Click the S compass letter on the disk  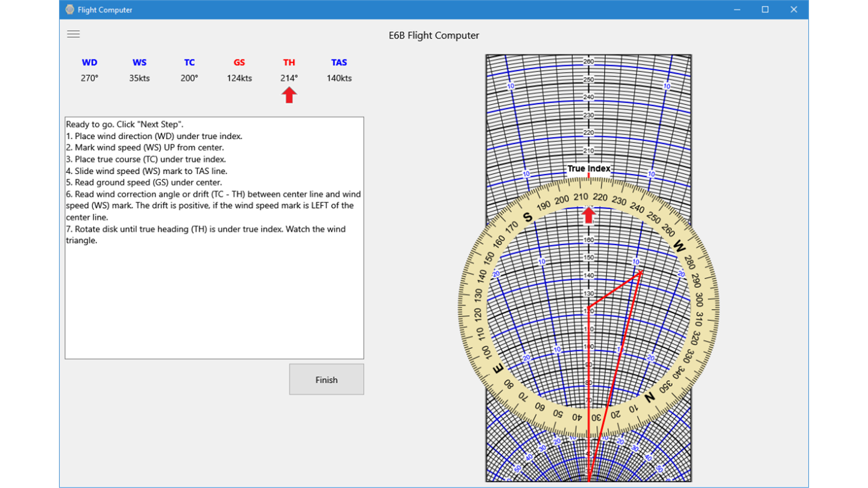pyautogui.click(x=528, y=217)
